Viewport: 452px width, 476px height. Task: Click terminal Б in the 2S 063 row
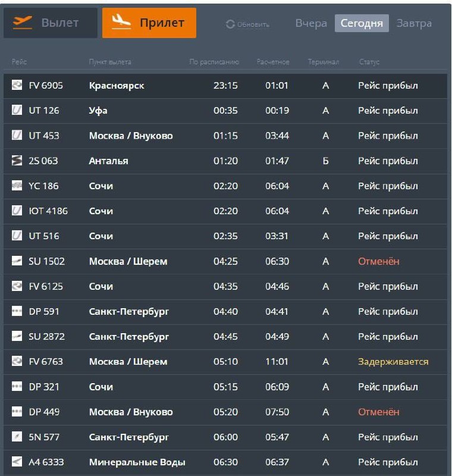[x=325, y=161]
